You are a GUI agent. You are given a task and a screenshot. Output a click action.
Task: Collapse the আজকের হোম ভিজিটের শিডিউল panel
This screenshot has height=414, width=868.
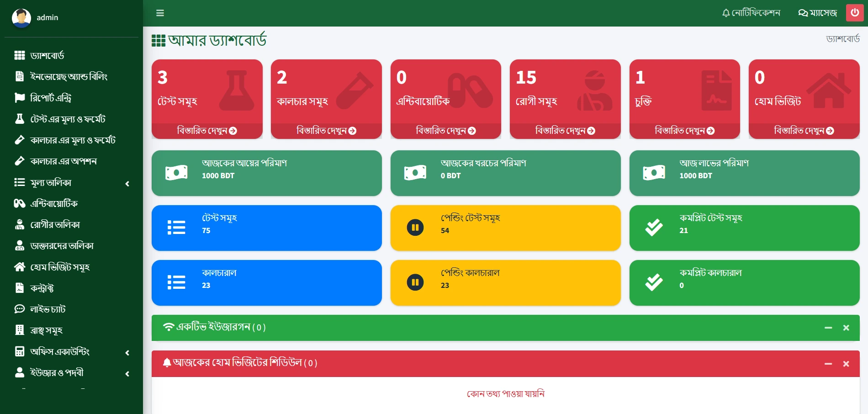(x=828, y=364)
